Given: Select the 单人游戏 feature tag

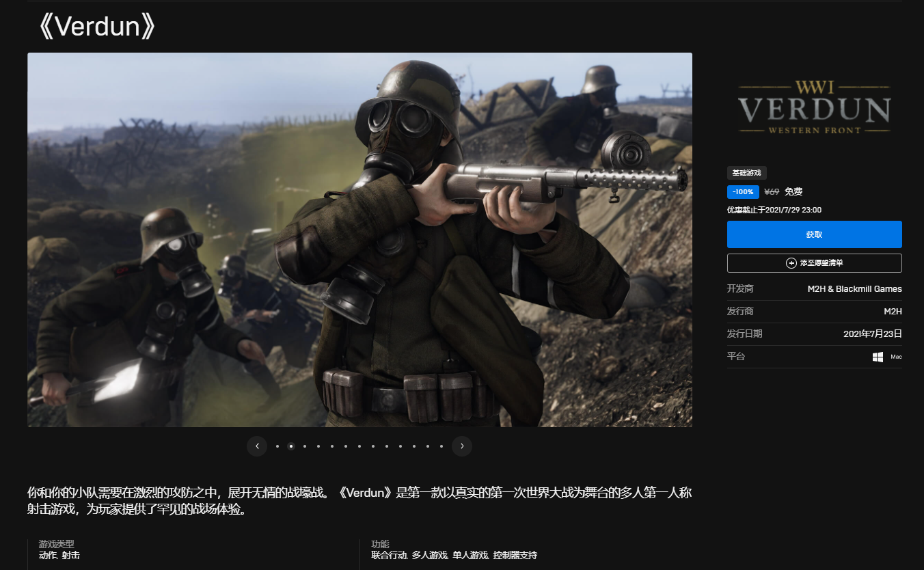Looking at the screenshot, I should click(x=470, y=555).
